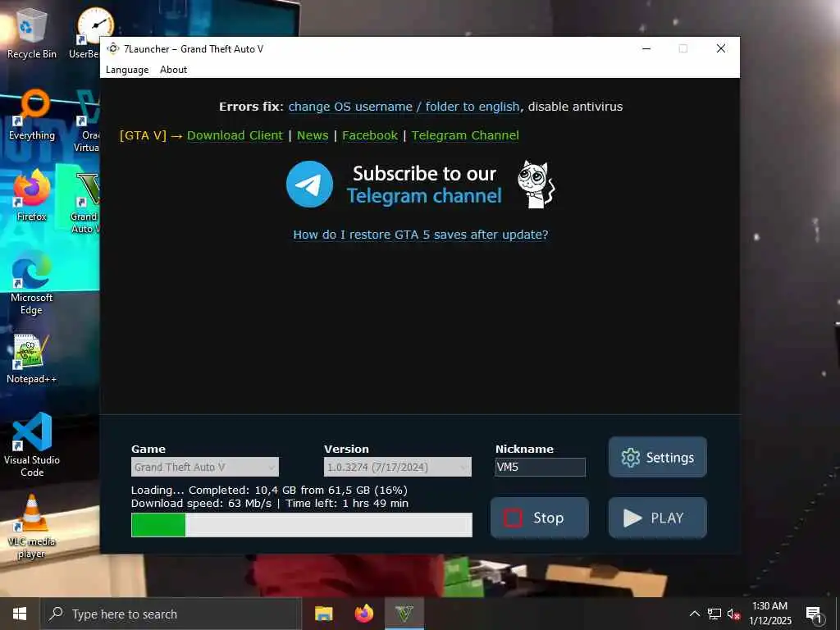840x630 pixels.
Task: Expand the Version dropdown
Action: [398, 467]
